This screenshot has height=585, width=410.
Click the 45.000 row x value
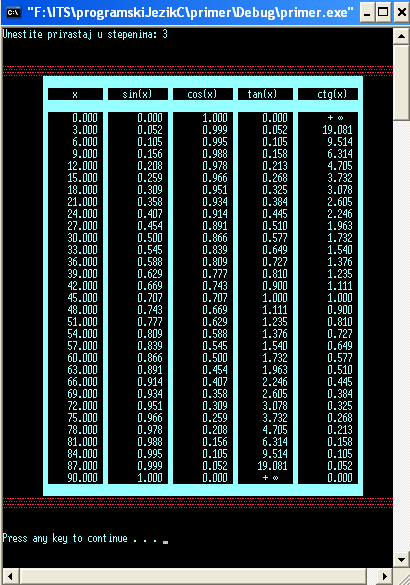coord(82,298)
